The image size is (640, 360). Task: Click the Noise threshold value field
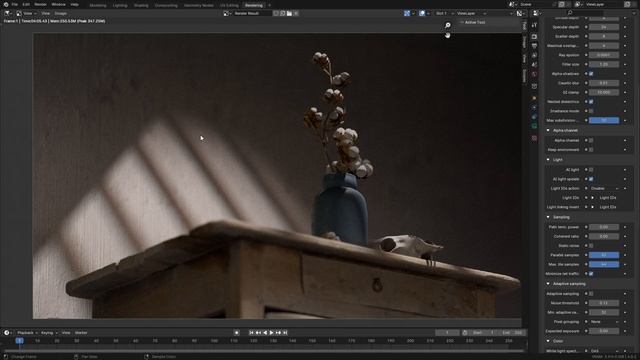604,303
